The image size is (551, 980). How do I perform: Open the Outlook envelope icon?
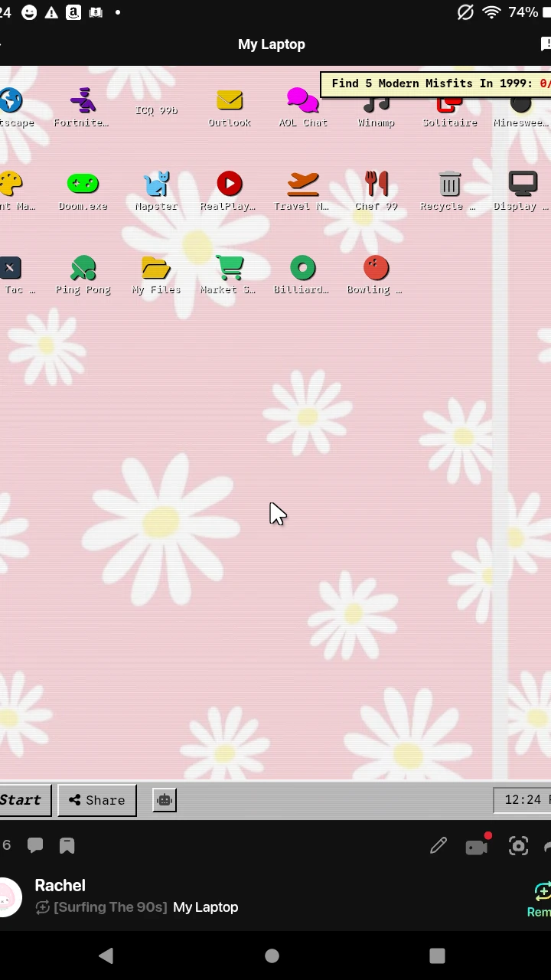pyautogui.click(x=230, y=100)
